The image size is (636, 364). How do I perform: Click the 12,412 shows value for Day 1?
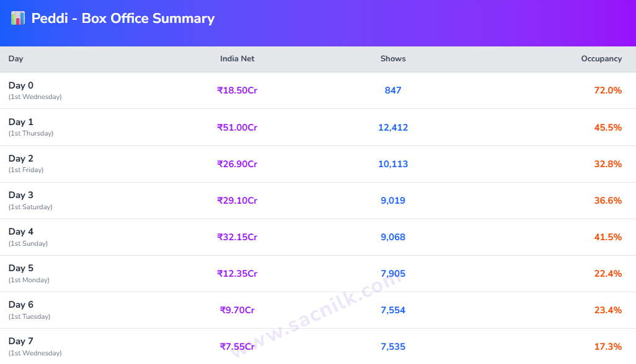pos(393,128)
